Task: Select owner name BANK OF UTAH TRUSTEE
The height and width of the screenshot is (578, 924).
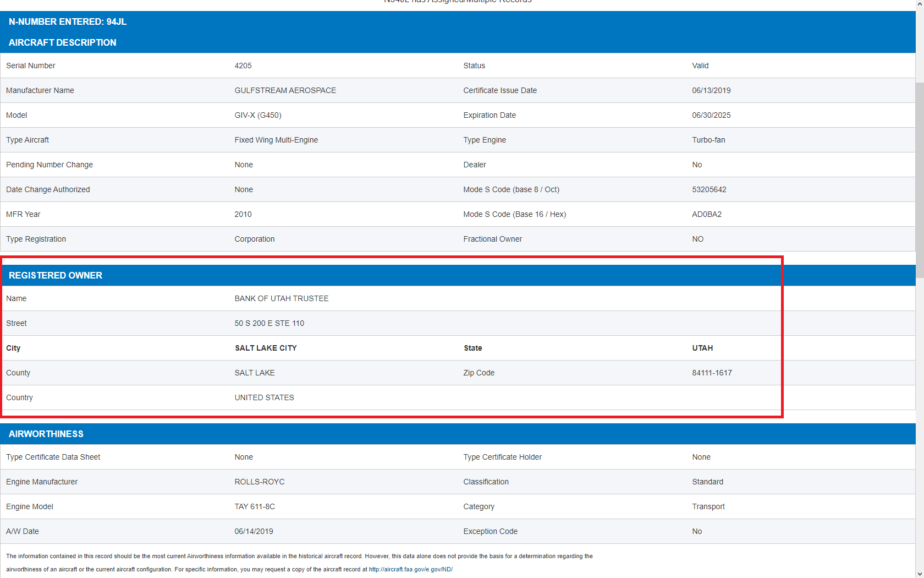Action: click(x=282, y=298)
